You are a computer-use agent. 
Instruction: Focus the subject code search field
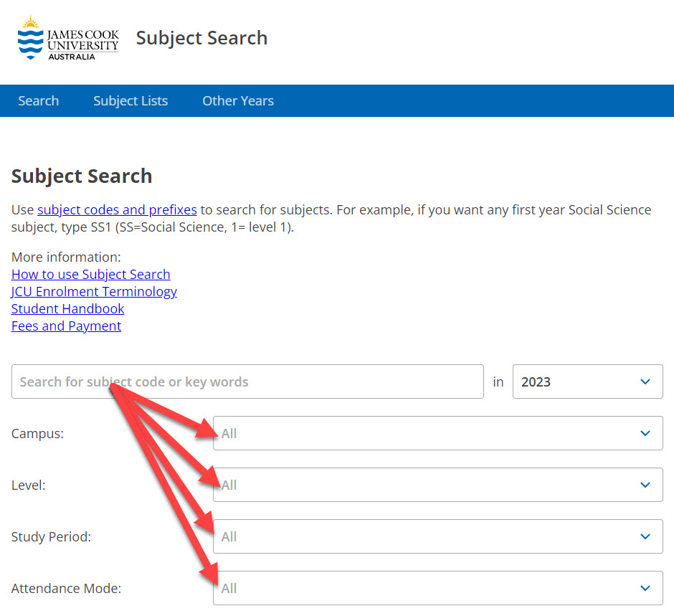click(x=247, y=382)
